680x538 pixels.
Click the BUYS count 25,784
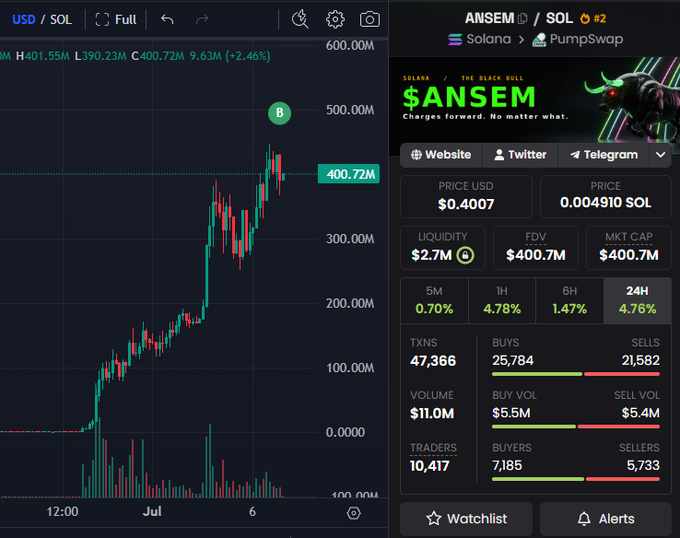pyautogui.click(x=513, y=360)
